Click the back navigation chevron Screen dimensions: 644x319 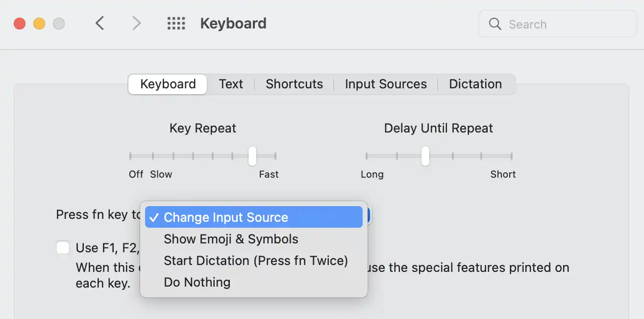point(99,23)
